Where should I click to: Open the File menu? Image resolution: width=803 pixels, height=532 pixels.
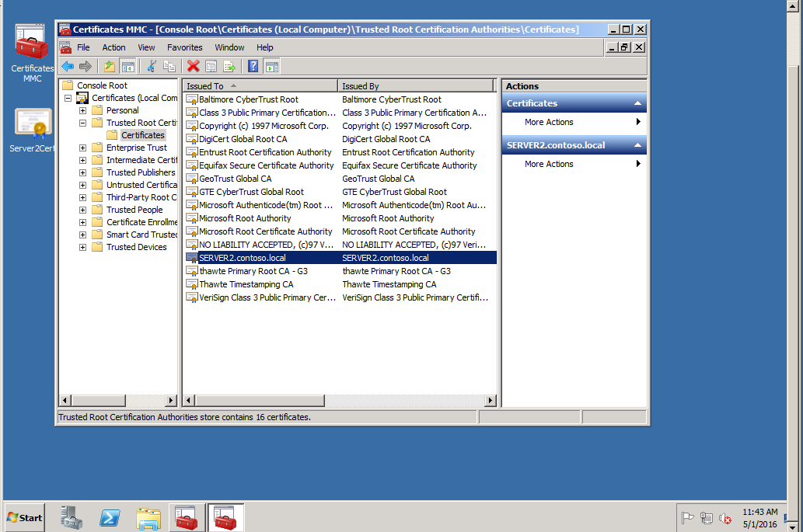pos(83,47)
